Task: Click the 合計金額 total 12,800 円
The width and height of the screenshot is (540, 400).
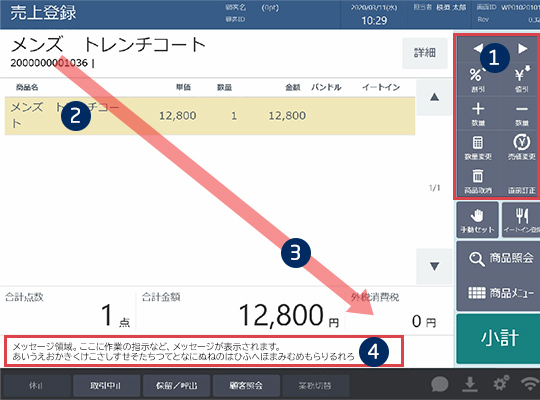Action: pyautogui.click(x=289, y=315)
